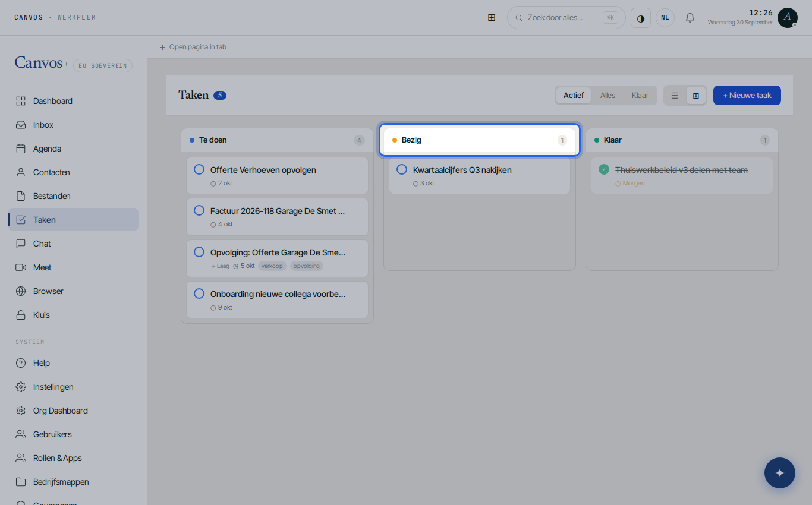This screenshot has height=505, width=812.
Task: Select the Alles filter tab
Action: tap(608, 96)
